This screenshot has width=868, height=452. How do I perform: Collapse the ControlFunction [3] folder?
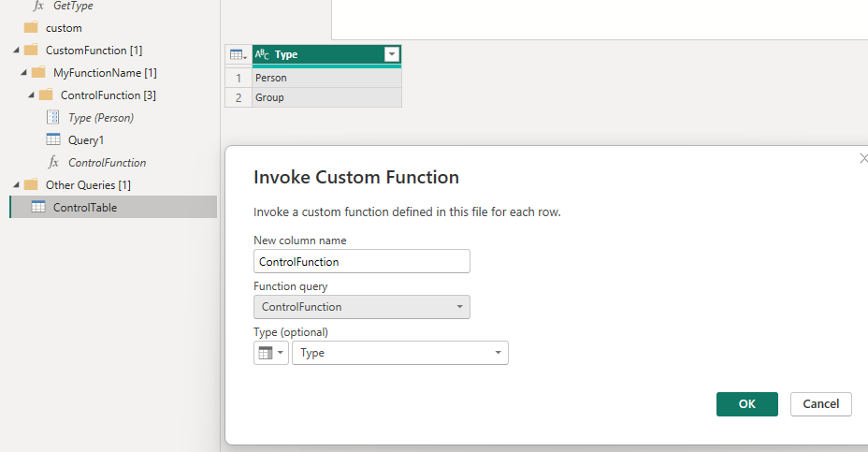pyautogui.click(x=30, y=95)
